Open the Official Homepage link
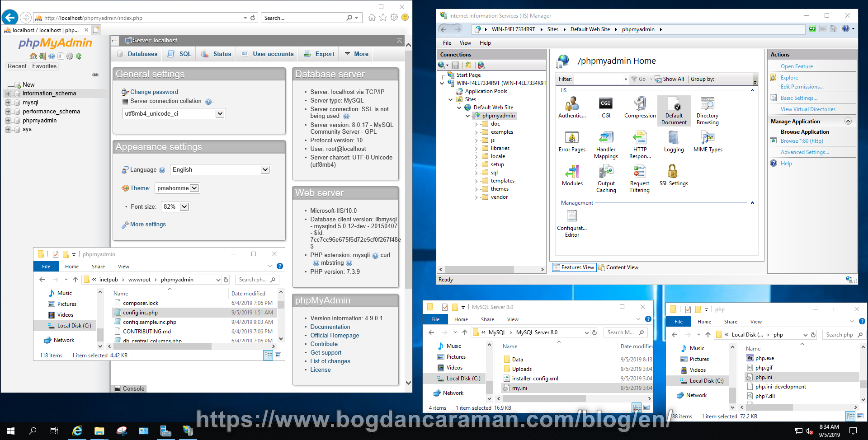 (335, 336)
